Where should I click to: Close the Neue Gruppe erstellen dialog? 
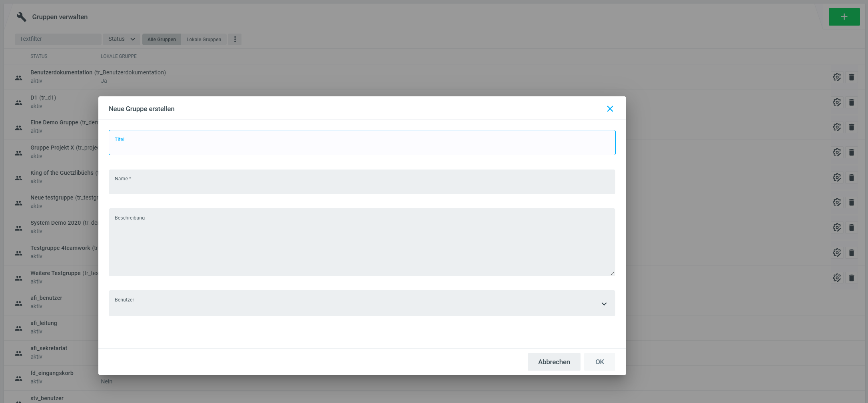coord(610,109)
